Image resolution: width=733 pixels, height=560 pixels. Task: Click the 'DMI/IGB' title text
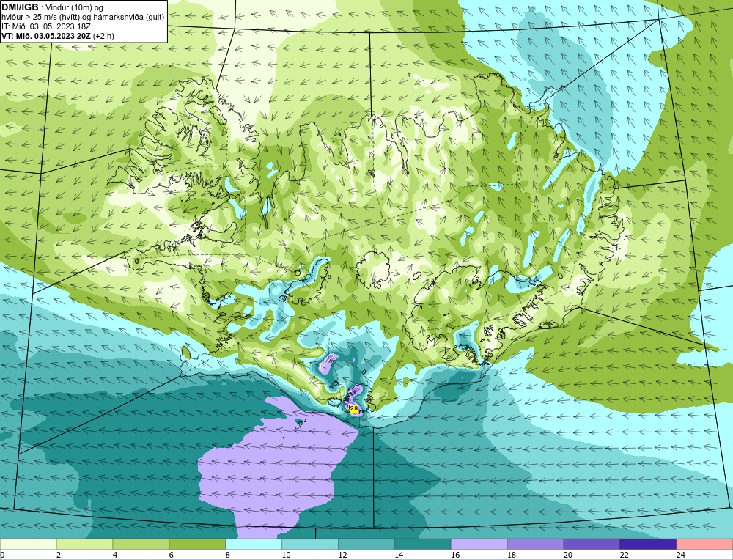coord(20,7)
